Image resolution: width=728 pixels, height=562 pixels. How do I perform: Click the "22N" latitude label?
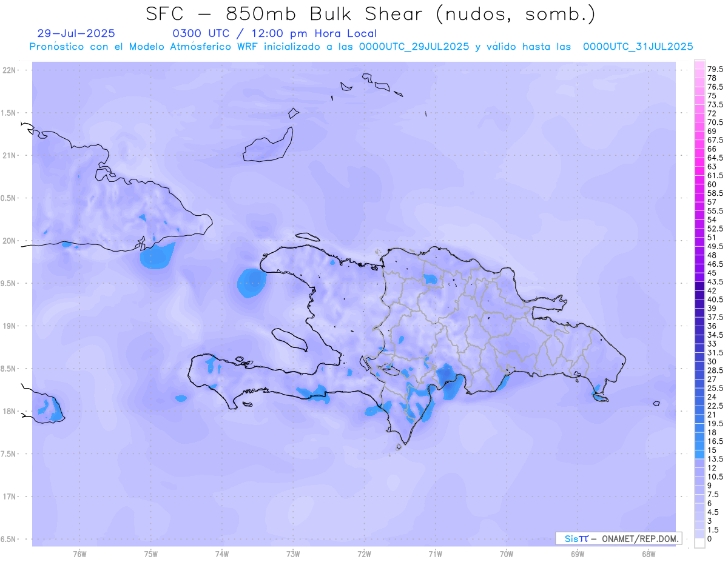coord(9,70)
